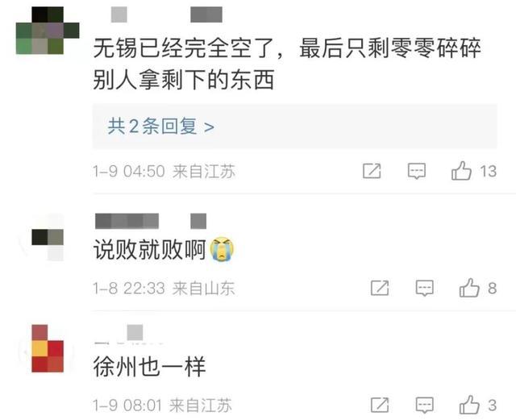Select the 徐州也一样 comment text
The width and height of the screenshot is (516, 420).
point(149,367)
